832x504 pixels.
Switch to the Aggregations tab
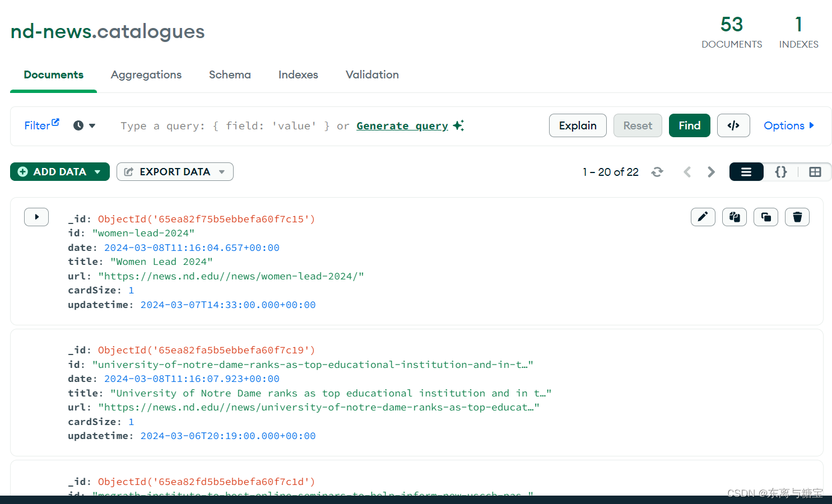146,74
